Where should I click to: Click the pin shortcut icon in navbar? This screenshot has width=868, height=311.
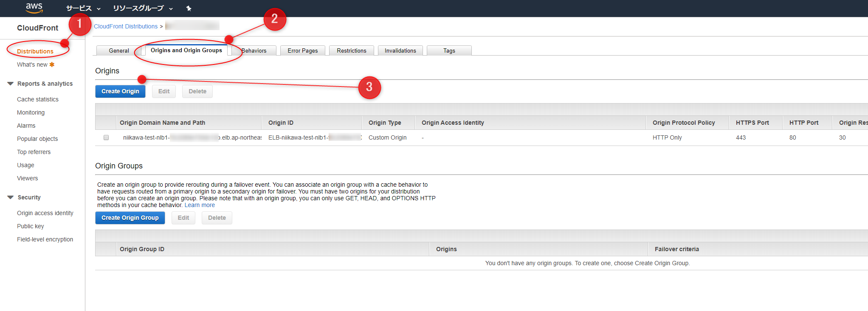pyautogui.click(x=189, y=8)
